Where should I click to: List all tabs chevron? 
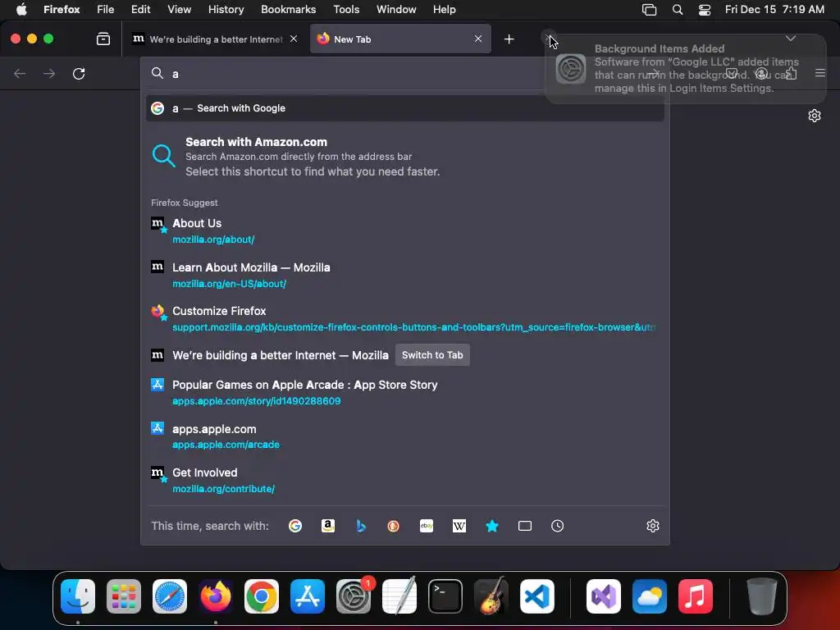pyautogui.click(x=791, y=39)
